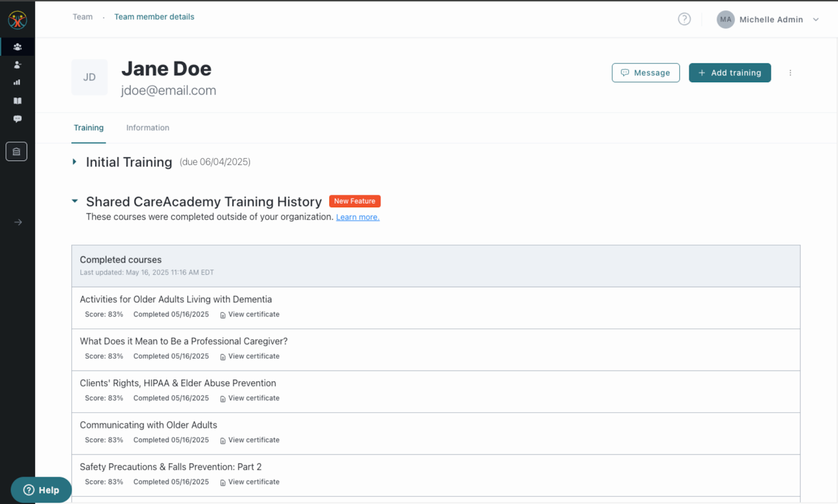Click the Add training button
Image resolution: width=838 pixels, height=504 pixels.
pos(730,73)
